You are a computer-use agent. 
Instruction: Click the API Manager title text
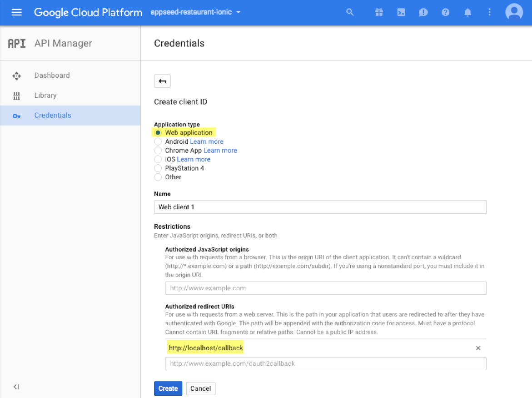click(x=63, y=44)
